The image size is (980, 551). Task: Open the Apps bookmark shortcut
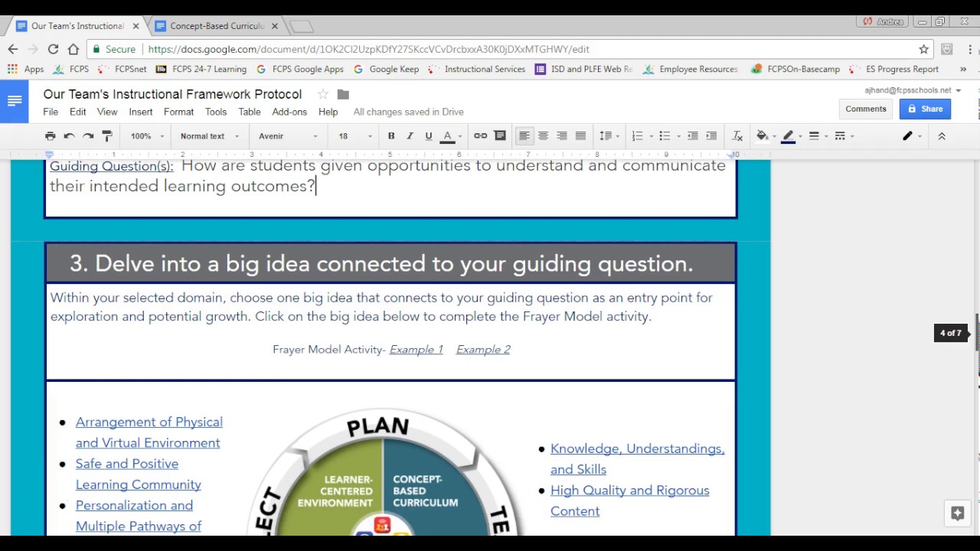tap(25, 69)
